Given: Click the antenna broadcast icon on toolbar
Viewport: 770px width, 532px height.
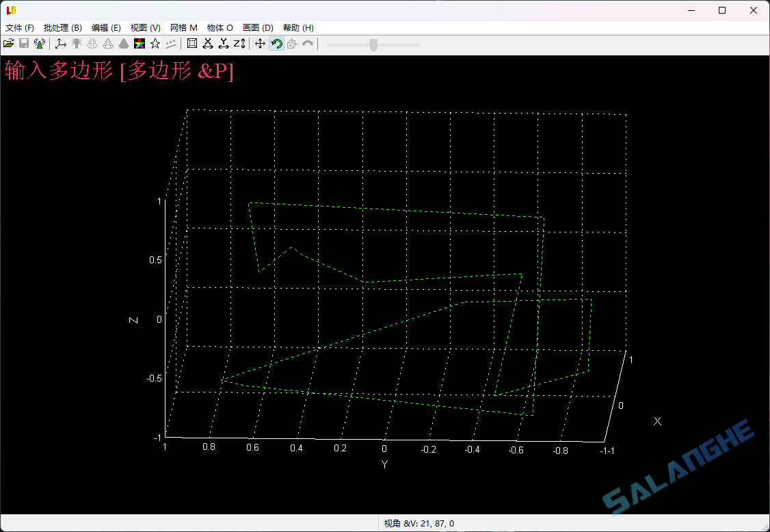Looking at the screenshot, I should tap(40, 43).
